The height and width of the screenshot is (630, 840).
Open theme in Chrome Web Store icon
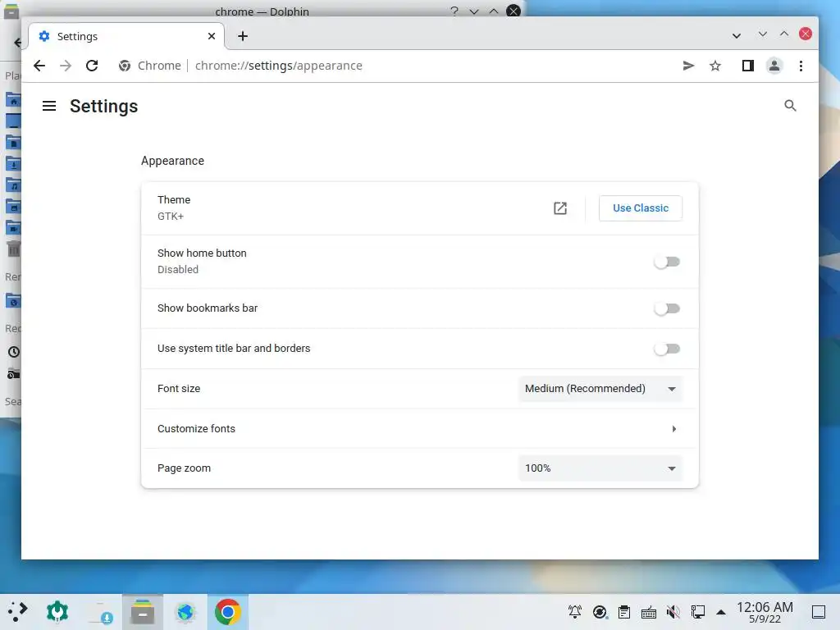[560, 208]
